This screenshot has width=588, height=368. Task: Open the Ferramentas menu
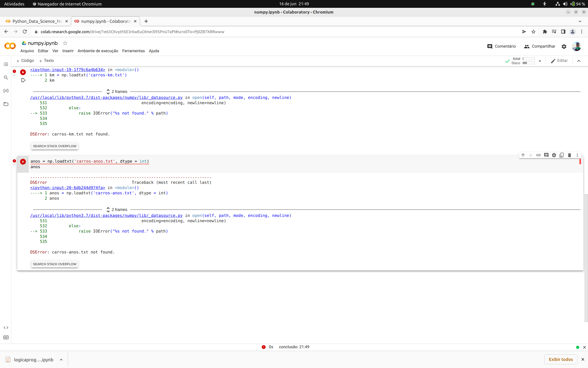click(x=133, y=51)
